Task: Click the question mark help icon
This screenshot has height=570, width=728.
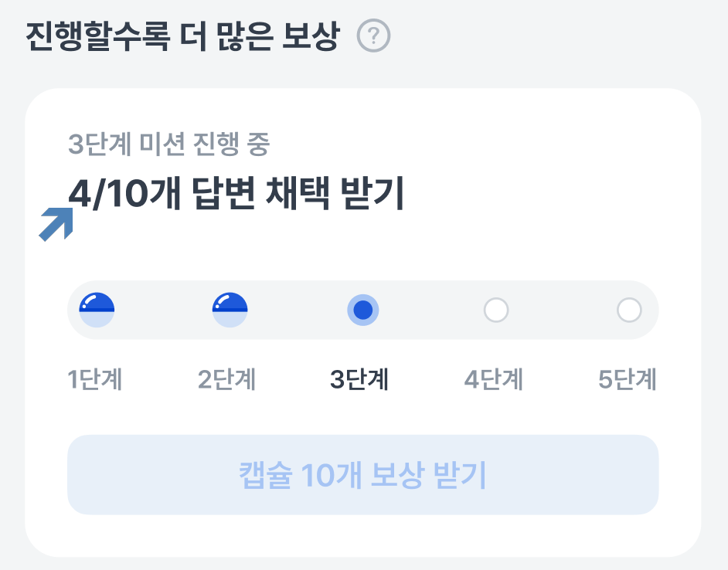Action: pyautogui.click(x=374, y=36)
